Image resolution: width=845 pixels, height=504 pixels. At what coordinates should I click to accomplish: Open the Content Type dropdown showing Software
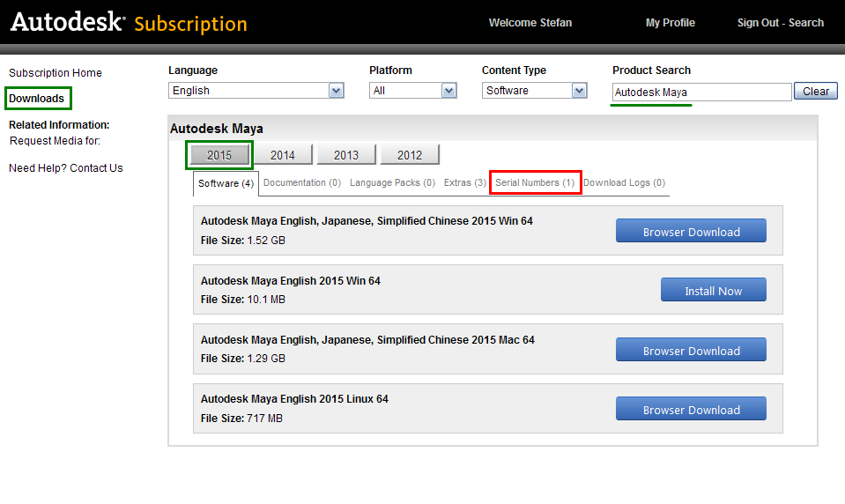534,91
